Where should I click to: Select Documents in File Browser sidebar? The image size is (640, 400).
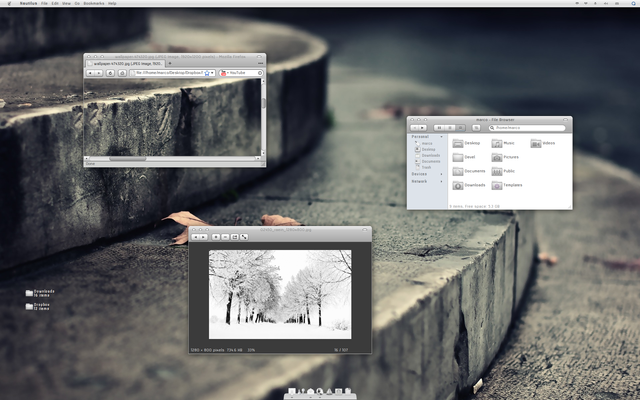coord(428,161)
